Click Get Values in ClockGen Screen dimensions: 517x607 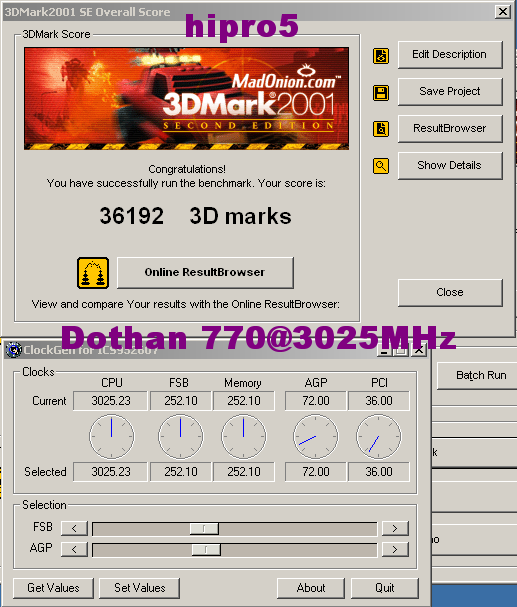coord(53,588)
